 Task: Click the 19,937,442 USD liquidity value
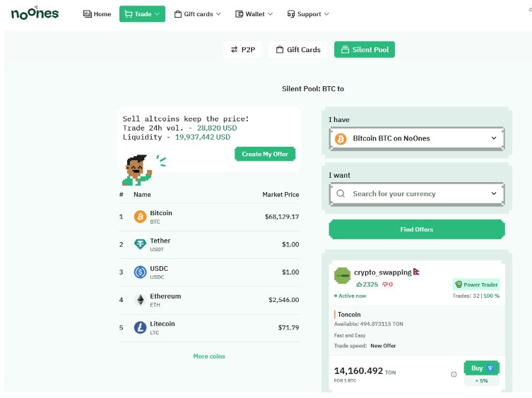pos(203,138)
